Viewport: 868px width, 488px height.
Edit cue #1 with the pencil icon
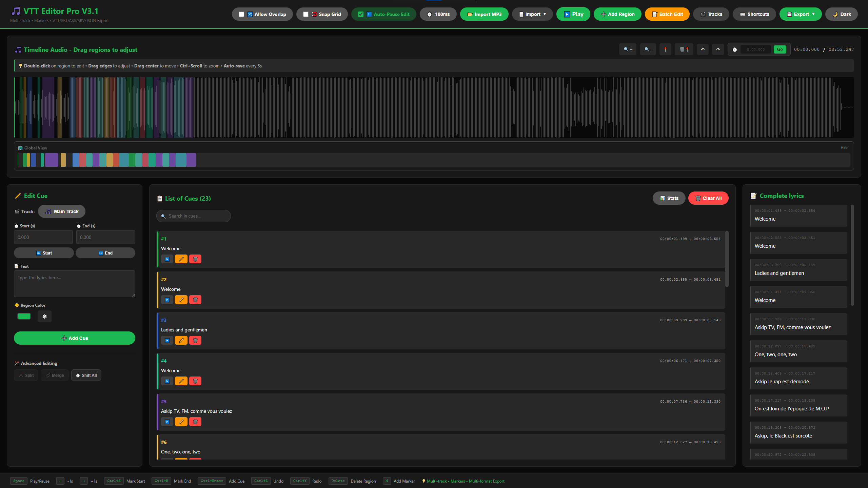(x=181, y=259)
